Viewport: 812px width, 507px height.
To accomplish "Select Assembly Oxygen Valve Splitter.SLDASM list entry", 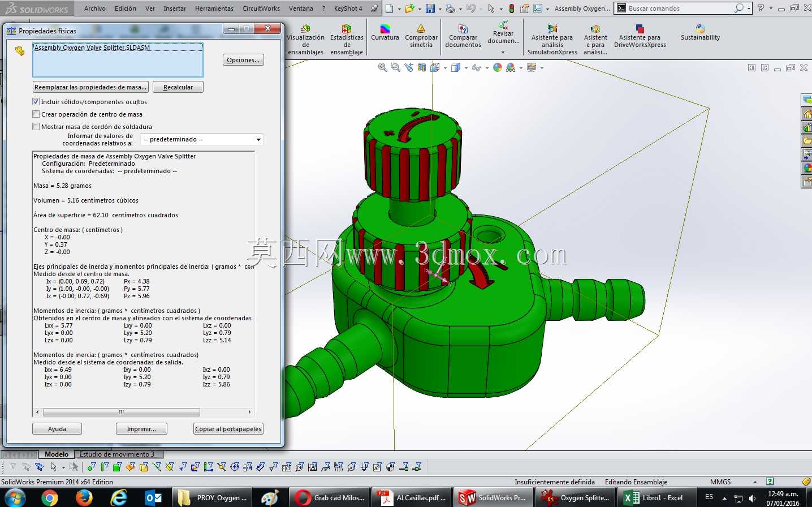I will 118,48.
